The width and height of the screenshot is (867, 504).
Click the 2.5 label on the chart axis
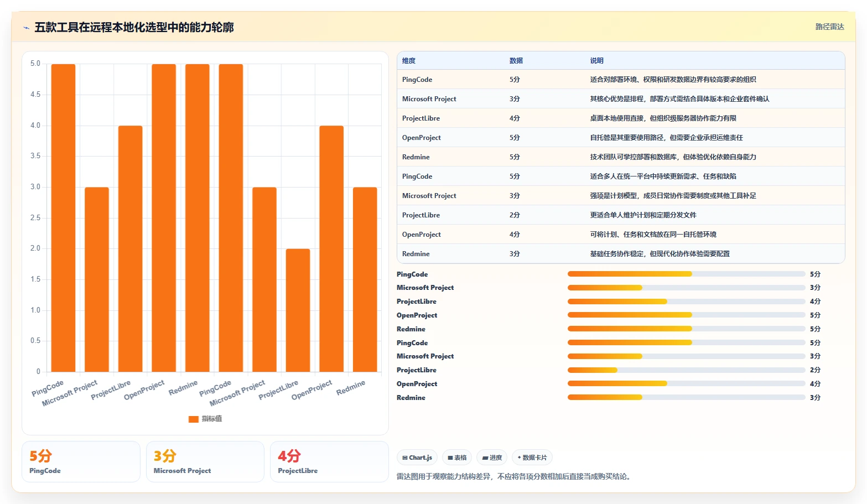click(35, 218)
